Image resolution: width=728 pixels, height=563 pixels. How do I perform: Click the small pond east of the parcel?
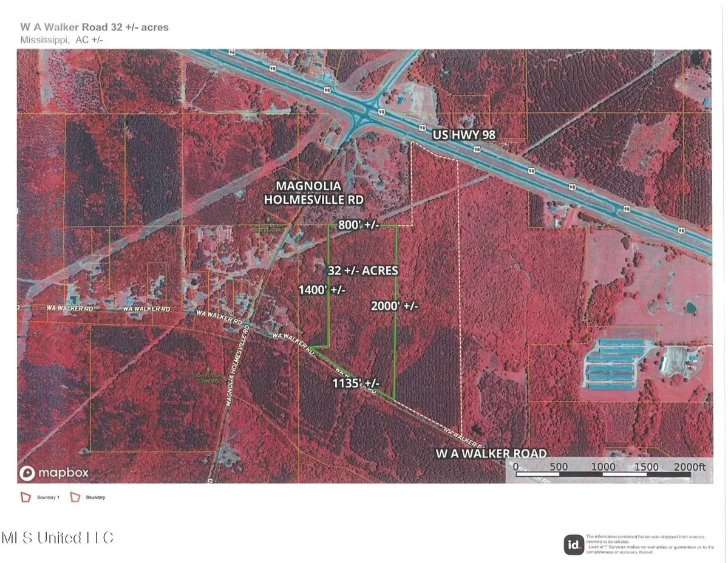tap(690, 307)
